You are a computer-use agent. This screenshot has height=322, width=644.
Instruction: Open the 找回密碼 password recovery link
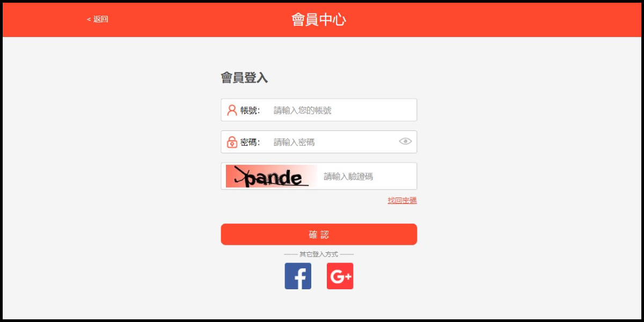pyautogui.click(x=402, y=200)
